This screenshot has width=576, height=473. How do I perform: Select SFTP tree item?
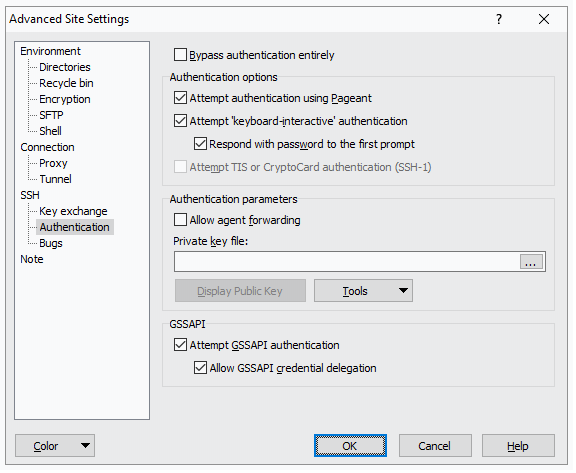click(x=51, y=115)
